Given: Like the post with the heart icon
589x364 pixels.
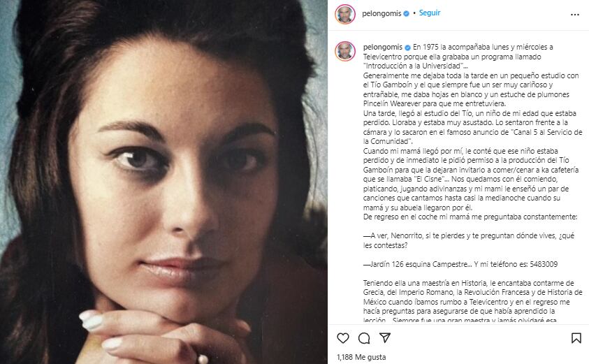Looking at the screenshot, I should coord(343,338).
